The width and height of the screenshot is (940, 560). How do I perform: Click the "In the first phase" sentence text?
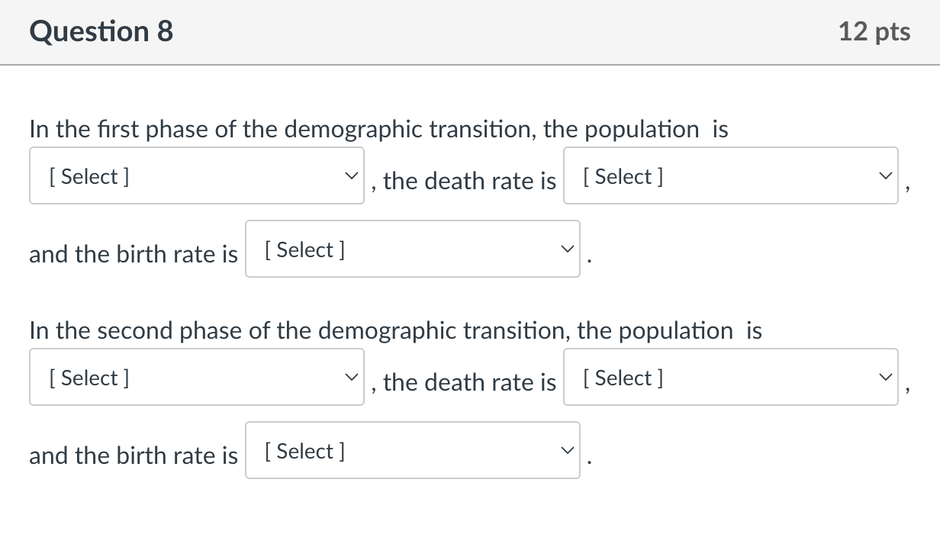(x=378, y=130)
